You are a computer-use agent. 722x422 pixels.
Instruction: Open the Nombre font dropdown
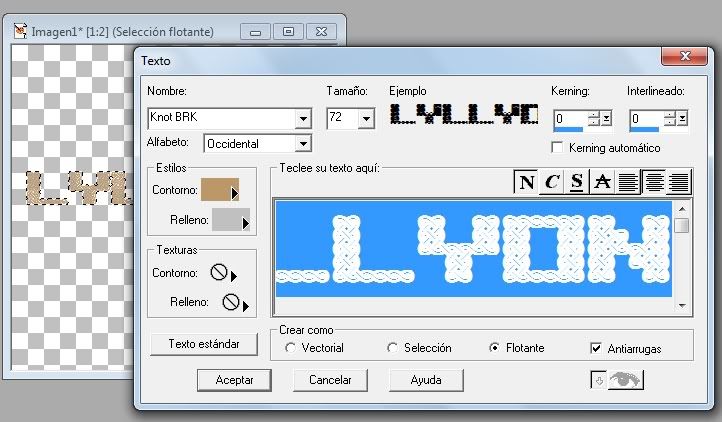pos(303,119)
